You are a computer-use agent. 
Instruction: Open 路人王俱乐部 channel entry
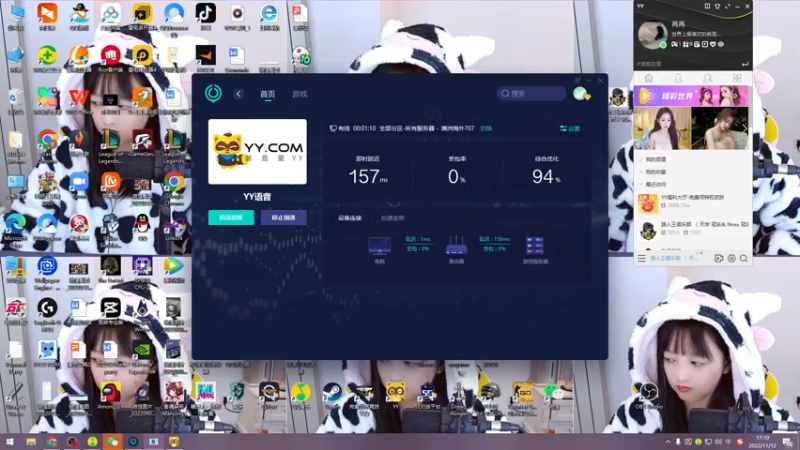click(x=692, y=229)
